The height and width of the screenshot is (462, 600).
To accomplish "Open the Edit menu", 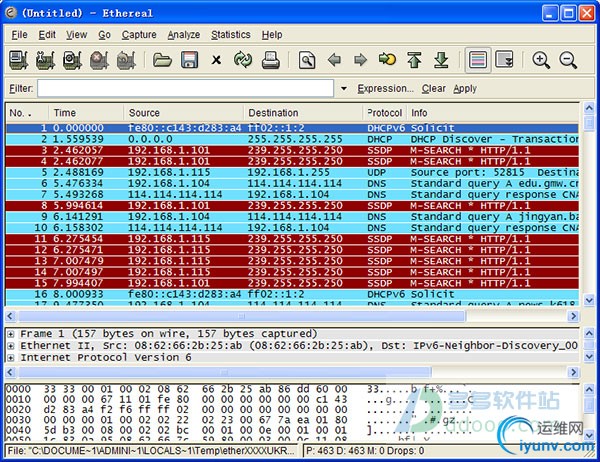I will tap(47, 35).
